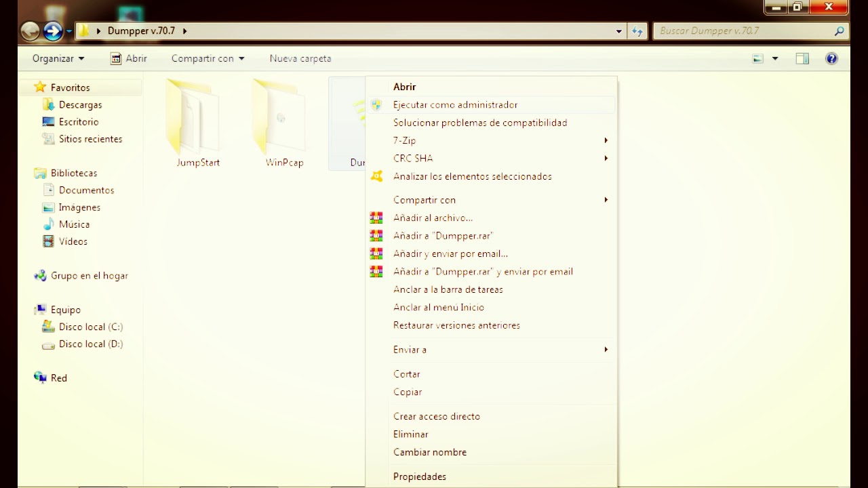868x488 pixels.
Task: Open Vídeos library
Action: 73,241
